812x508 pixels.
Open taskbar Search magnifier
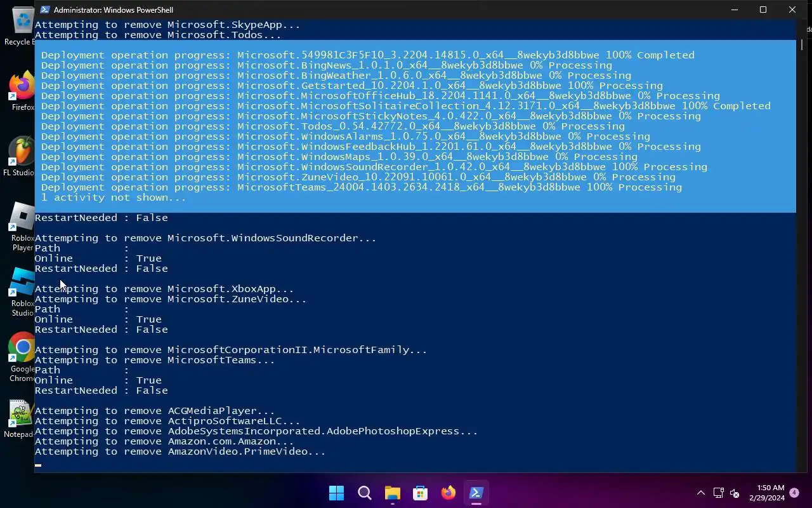pos(364,493)
